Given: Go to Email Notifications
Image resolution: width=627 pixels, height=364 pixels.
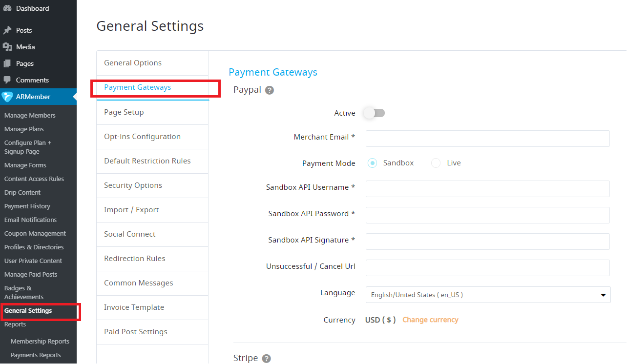Looking at the screenshot, I should (x=30, y=220).
